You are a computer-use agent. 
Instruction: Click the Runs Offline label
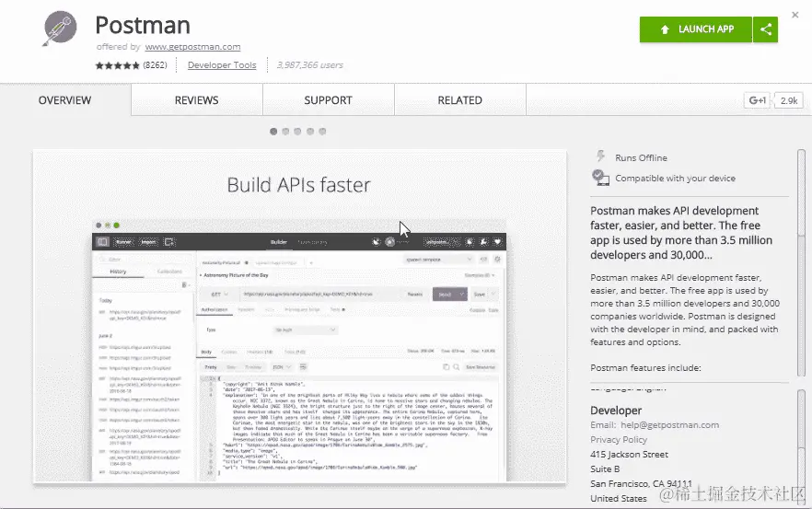[641, 158]
